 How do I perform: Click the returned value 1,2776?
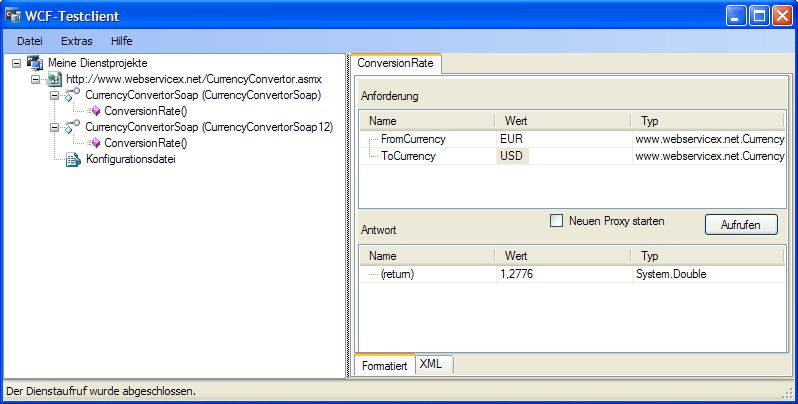[x=517, y=274]
